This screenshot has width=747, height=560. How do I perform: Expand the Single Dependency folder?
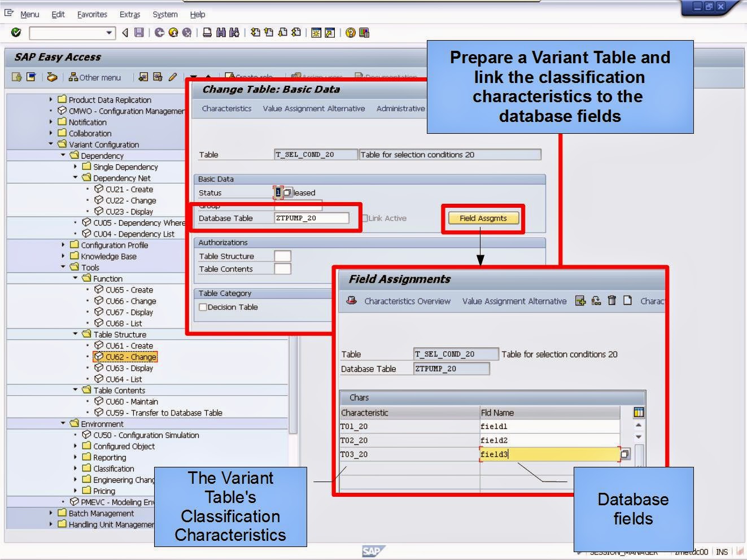coord(75,167)
